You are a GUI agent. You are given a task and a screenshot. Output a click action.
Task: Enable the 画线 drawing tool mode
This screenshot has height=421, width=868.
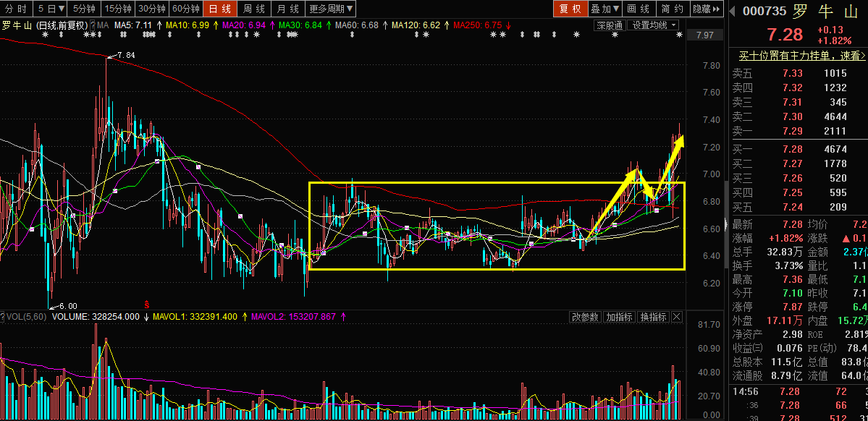(639, 9)
